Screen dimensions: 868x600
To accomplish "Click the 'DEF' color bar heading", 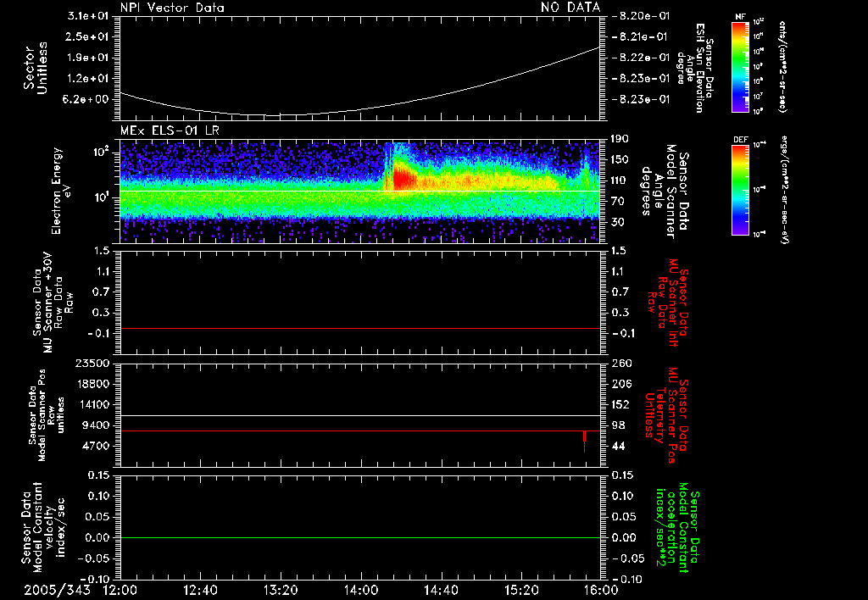I will coord(740,140).
